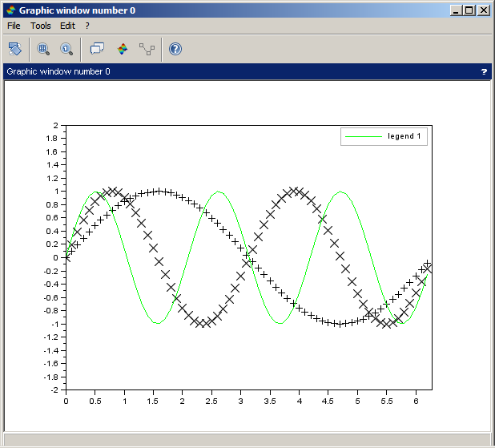495x448 pixels.
Task: Click the green line sample in the legend
Action: 363,137
